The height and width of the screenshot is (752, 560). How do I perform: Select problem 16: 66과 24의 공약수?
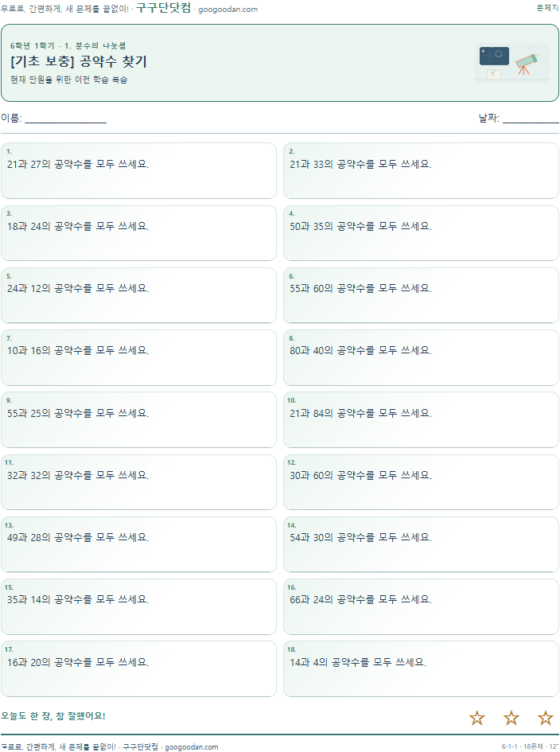(421, 606)
